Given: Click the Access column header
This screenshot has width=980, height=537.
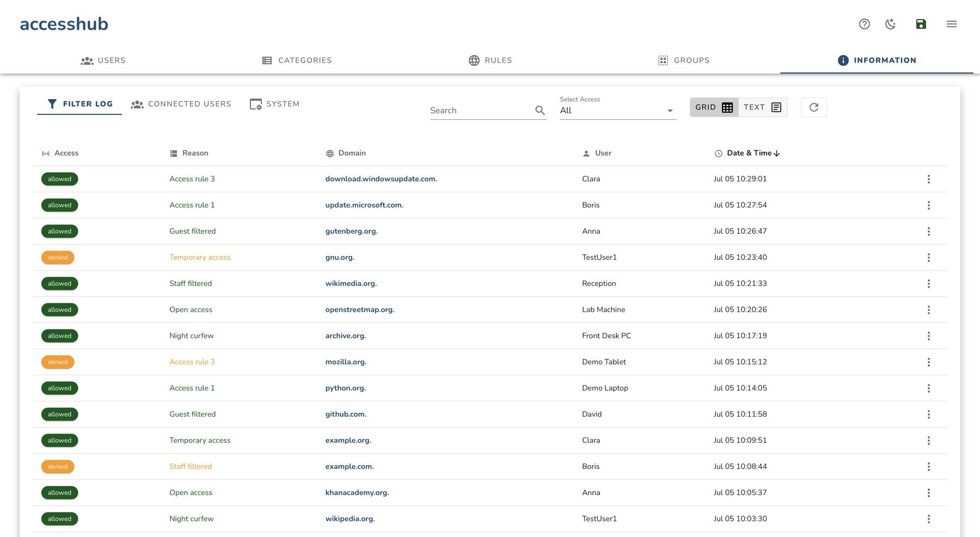Looking at the screenshot, I should pyautogui.click(x=60, y=153).
